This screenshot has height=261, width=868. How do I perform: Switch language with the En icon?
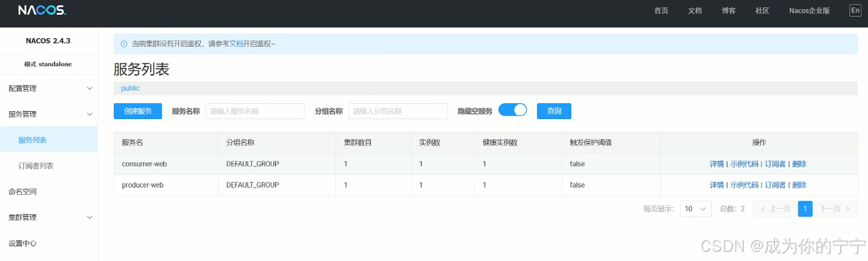coord(855,10)
